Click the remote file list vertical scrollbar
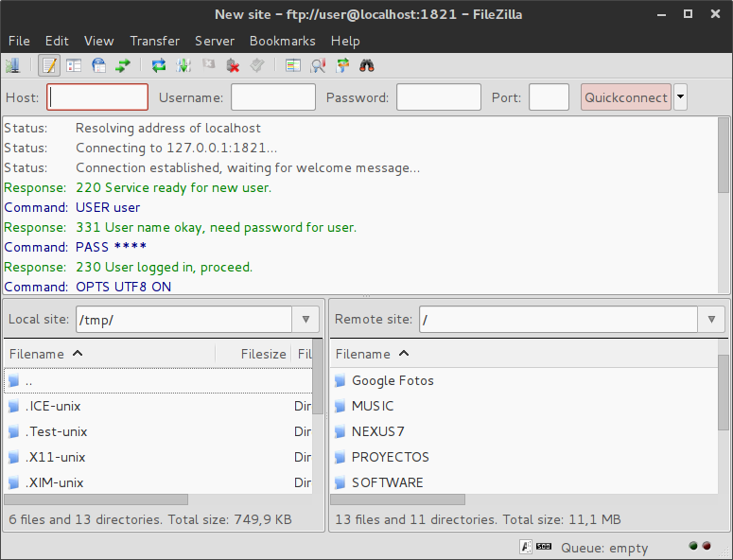Image resolution: width=733 pixels, height=560 pixels. (x=724, y=393)
